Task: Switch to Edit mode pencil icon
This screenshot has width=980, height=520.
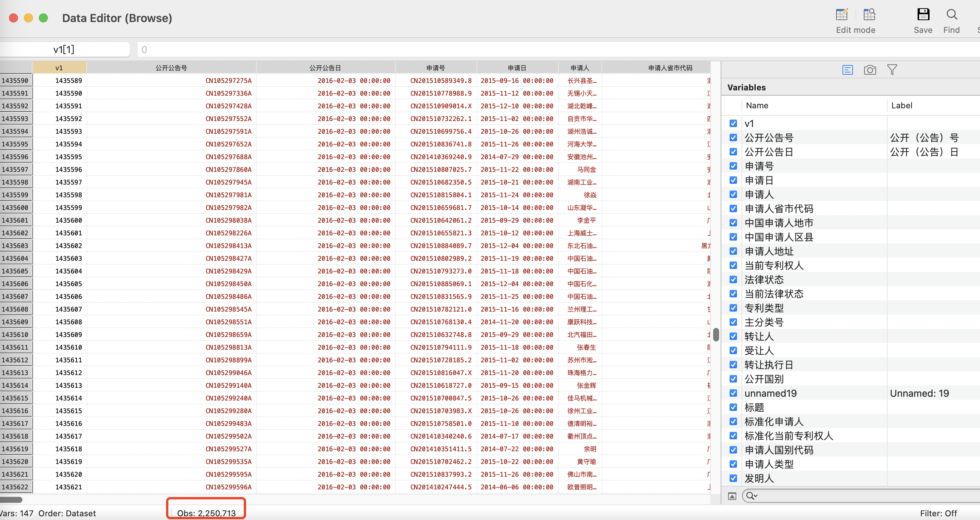Action: (x=842, y=15)
